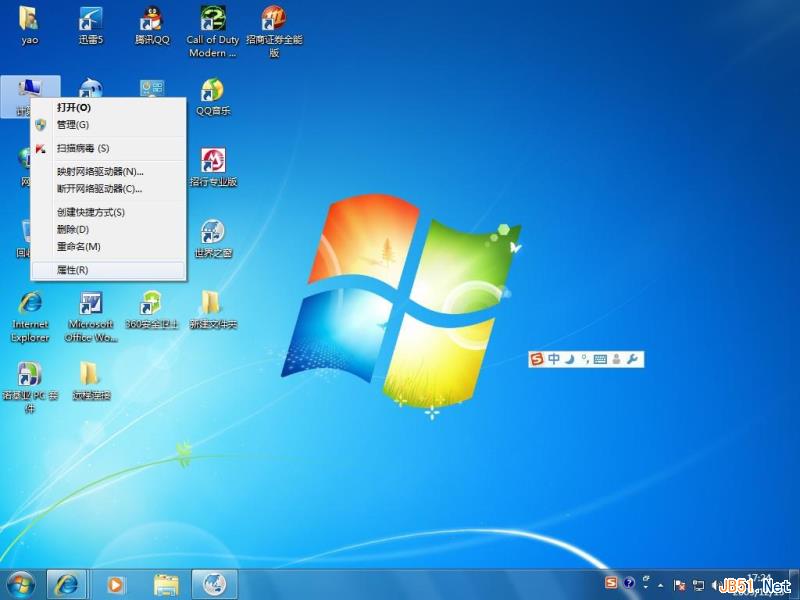Open 360安全卫士 from the desktop
The image size is (800, 600).
[x=151, y=305]
